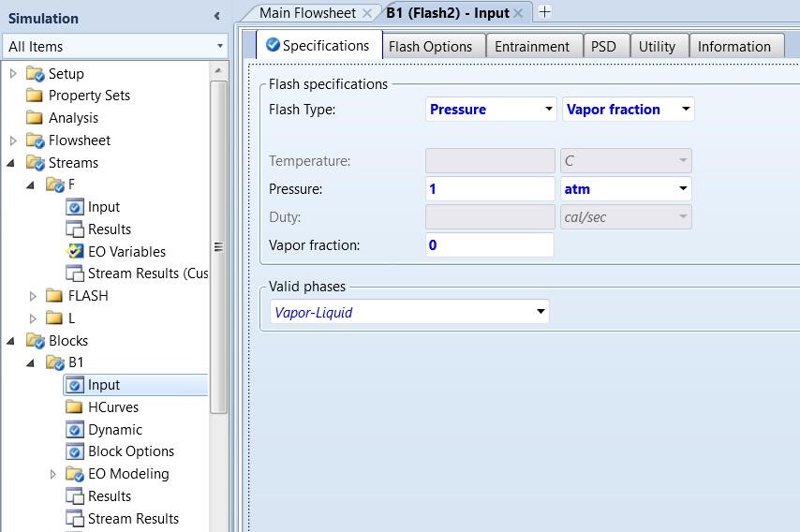Click the EO Variables icon under stream F
800x532 pixels.
click(75, 252)
